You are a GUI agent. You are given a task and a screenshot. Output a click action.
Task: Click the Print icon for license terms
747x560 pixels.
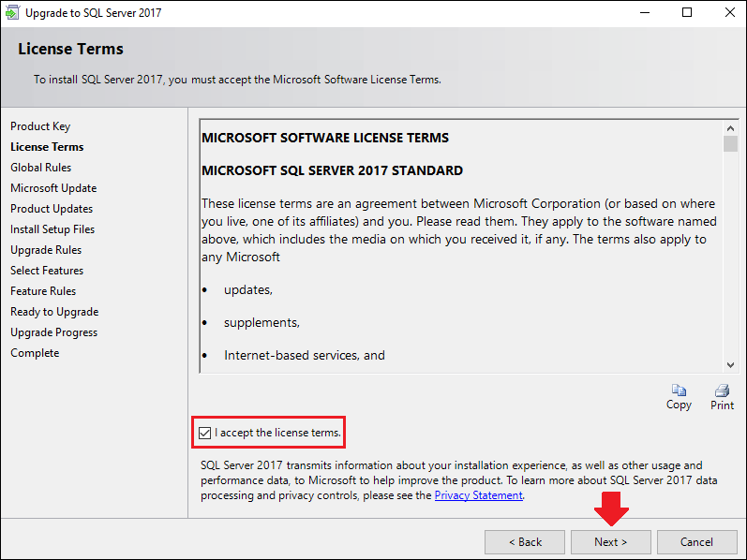[x=722, y=391]
